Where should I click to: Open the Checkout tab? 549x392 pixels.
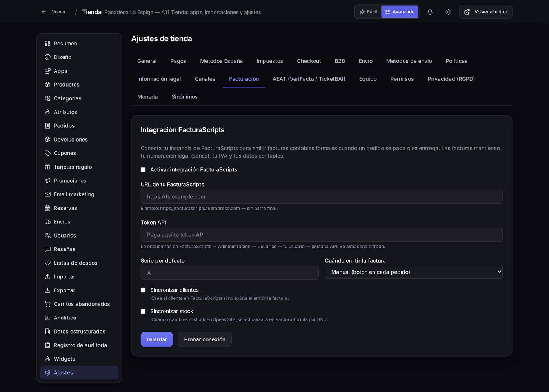(309, 61)
